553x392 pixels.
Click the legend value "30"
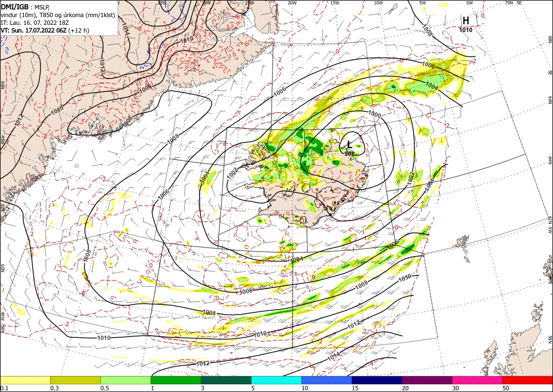coord(455,388)
